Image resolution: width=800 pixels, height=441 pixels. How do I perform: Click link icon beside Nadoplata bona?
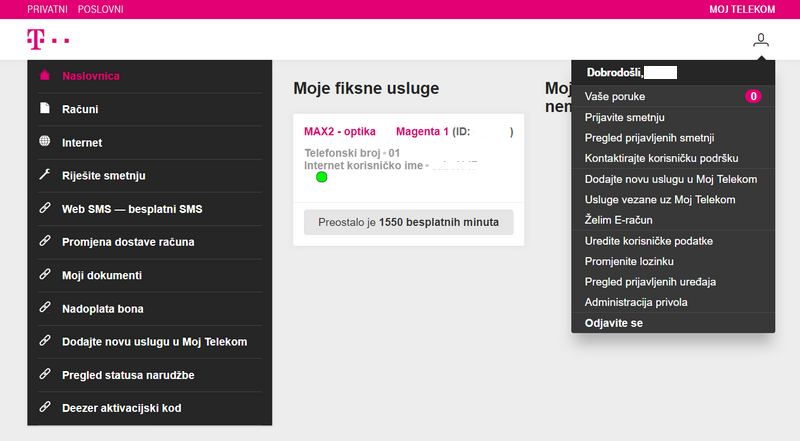(45, 307)
